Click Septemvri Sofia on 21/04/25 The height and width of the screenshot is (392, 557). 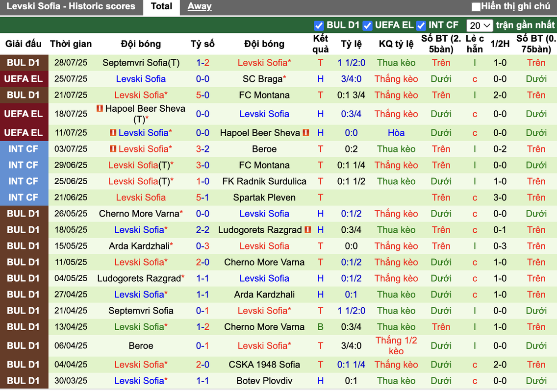coord(141,311)
